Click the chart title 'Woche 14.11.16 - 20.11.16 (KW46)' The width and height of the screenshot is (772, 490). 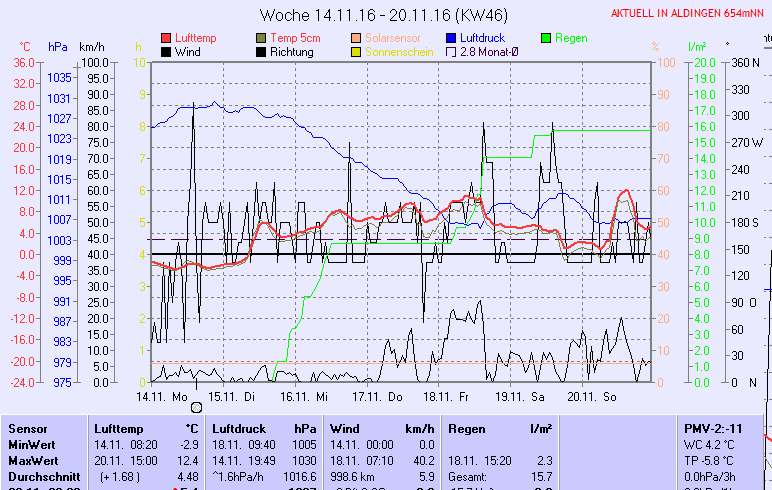click(383, 15)
